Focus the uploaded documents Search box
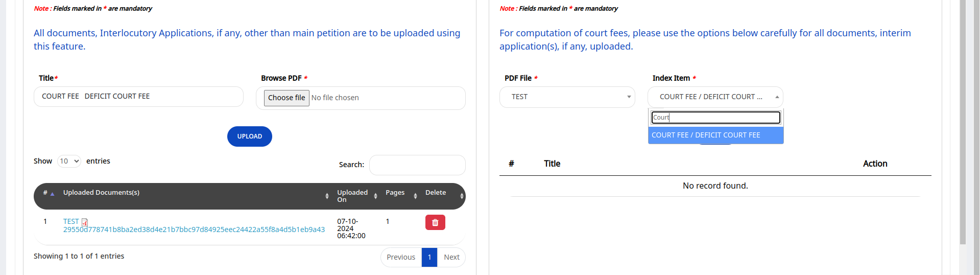Viewport: 980px width, 275px height. 417,165
